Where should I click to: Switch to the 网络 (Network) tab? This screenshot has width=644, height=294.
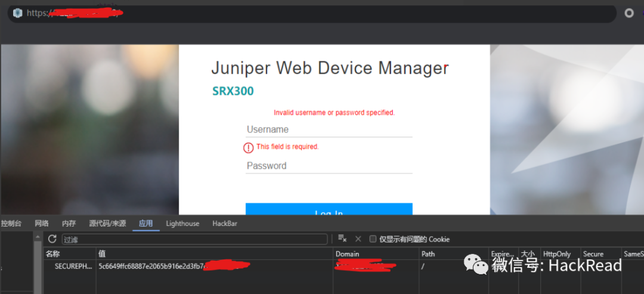[x=42, y=224]
